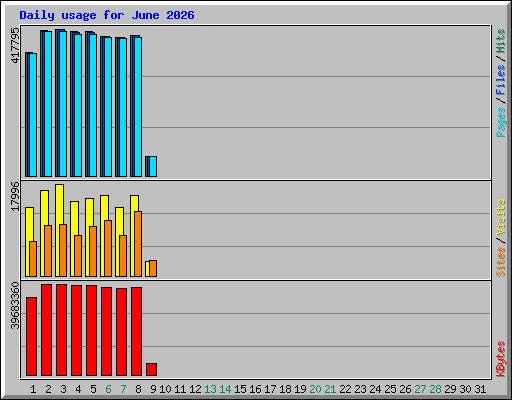The width and height of the screenshot is (512, 400).
Task: Click the day 1 cyan pages bar
Action: (33, 115)
